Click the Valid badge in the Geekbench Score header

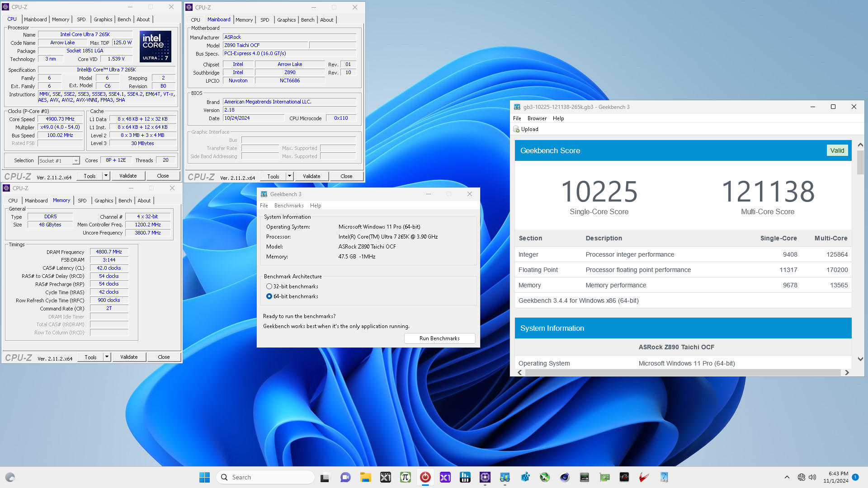click(x=837, y=150)
